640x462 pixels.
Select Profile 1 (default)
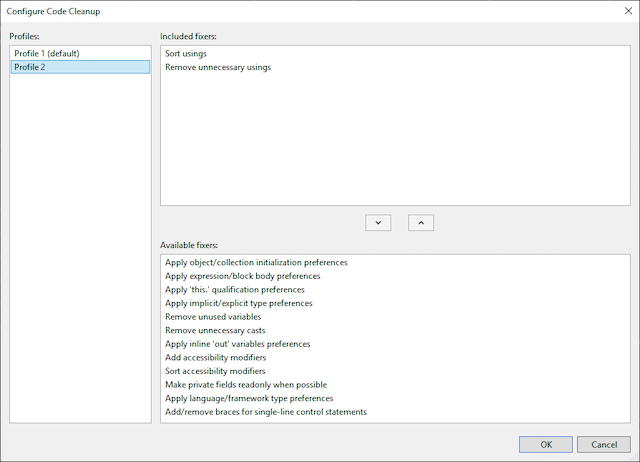[80, 53]
